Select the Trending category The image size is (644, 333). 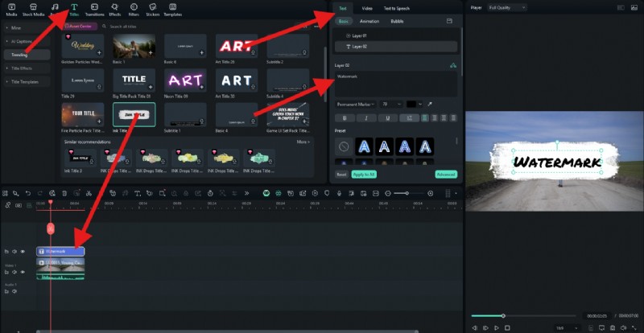tap(27, 55)
